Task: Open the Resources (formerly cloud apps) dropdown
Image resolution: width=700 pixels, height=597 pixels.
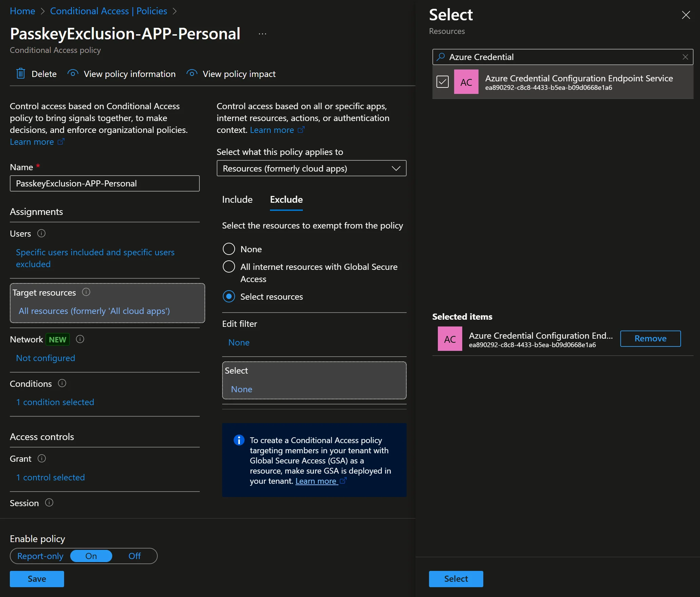Action: [311, 168]
